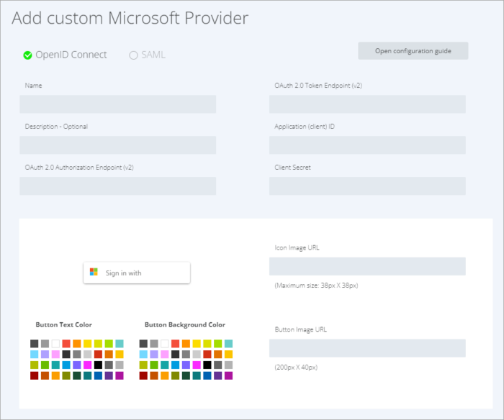Select maroon in Button Text Color palette
The width and height of the screenshot is (504, 420).
click(35, 375)
